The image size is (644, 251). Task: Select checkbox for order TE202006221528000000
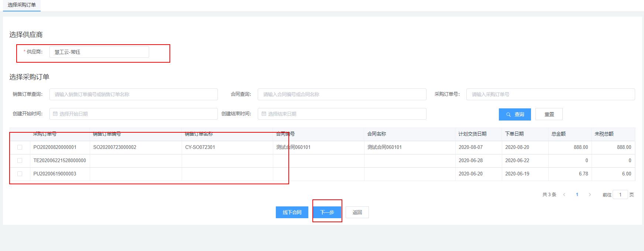20,161
